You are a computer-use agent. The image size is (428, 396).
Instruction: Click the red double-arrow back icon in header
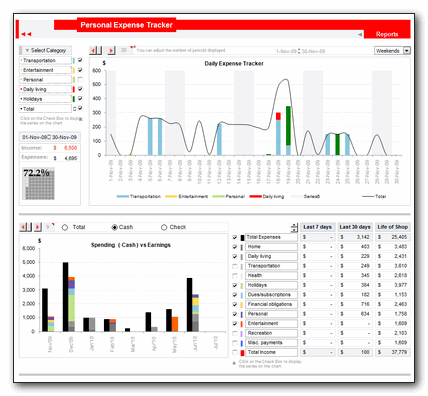point(26,34)
